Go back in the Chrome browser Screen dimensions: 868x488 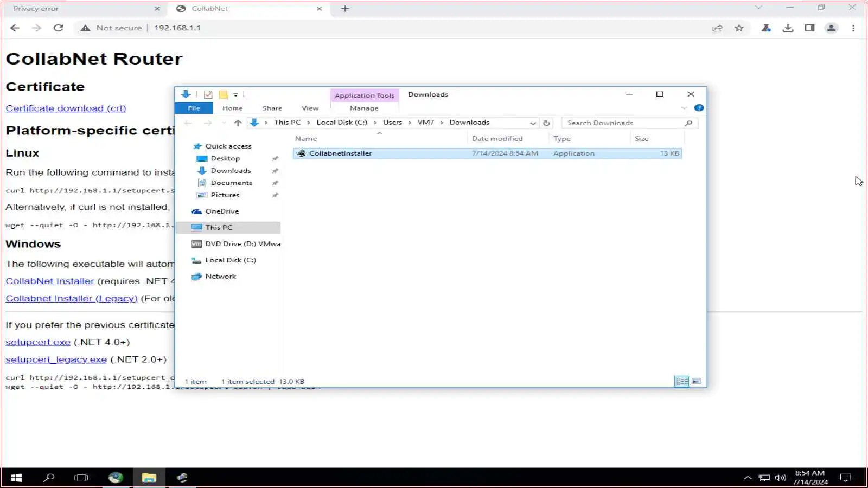coord(15,28)
